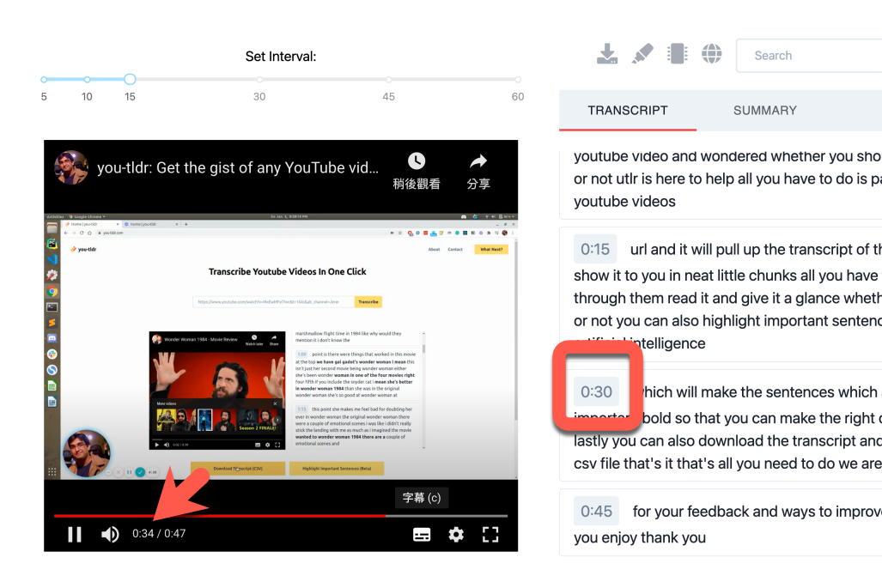Mute the video volume
Image resolution: width=882 pixels, height=588 pixels.
click(110, 534)
